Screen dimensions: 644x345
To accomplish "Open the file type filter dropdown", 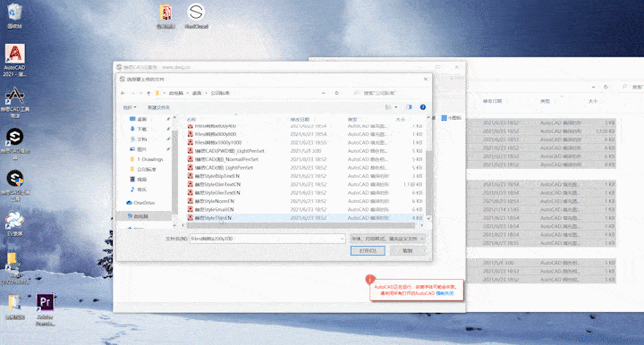I will [387, 239].
